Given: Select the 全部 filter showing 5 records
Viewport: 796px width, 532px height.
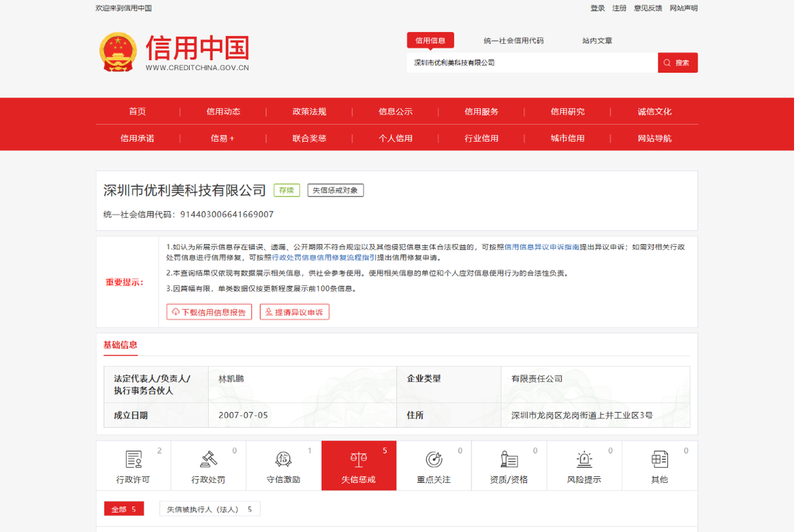Looking at the screenshot, I should click(123, 508).
